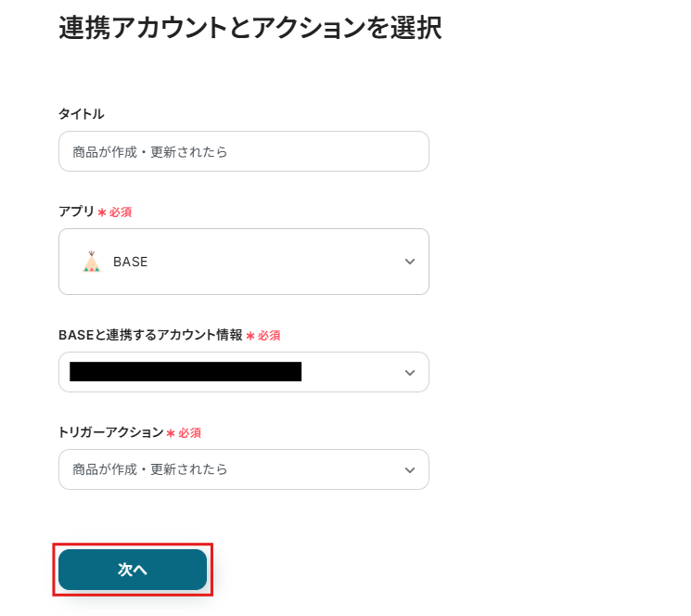The image size is (691, 616).
Task: Click the BASE tent logo icon
Action: [x=91, y=262]
